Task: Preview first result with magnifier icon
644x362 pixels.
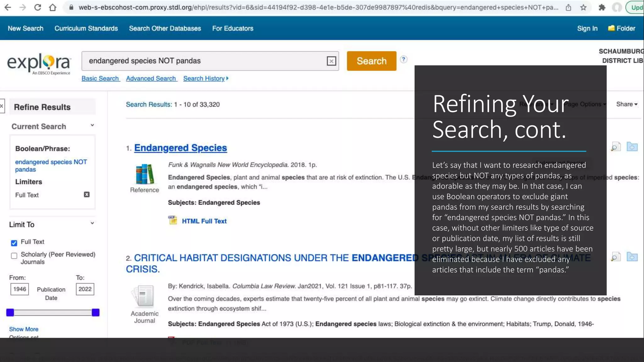Action: coord(615,147)
